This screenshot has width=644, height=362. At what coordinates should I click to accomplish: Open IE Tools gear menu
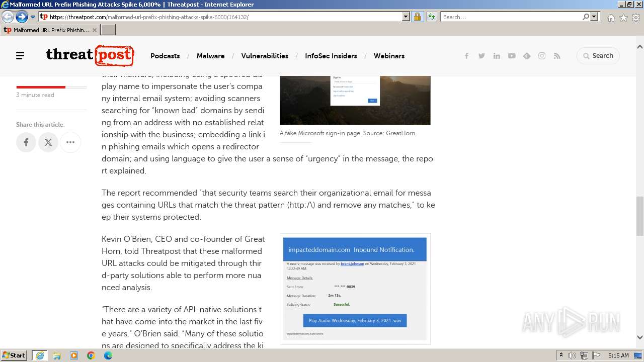coord(636,17)
